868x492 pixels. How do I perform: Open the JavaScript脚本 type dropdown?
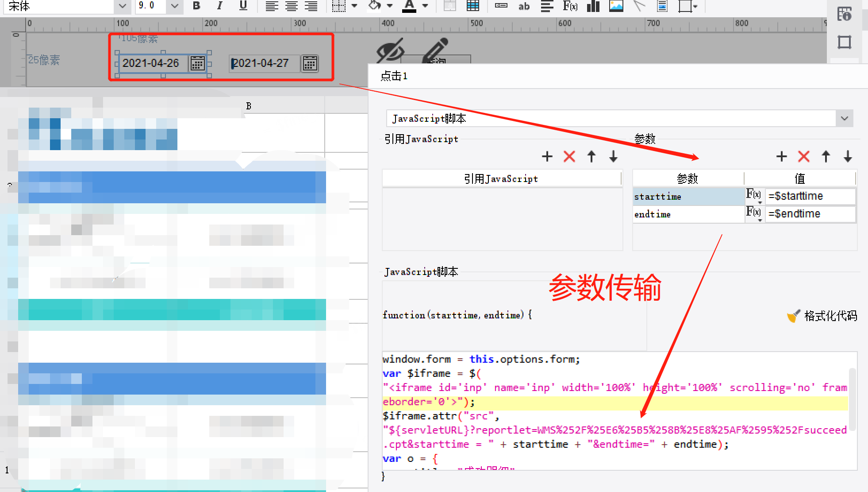[x=844, y=118]
